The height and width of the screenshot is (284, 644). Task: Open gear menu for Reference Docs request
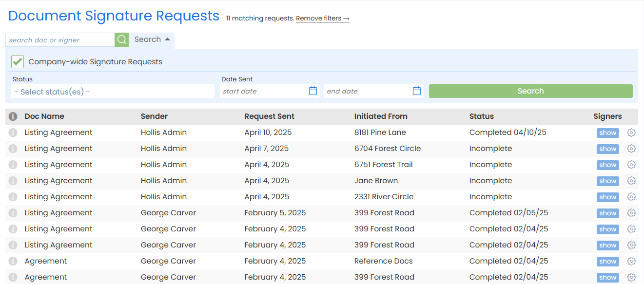[x=631, y=261]
